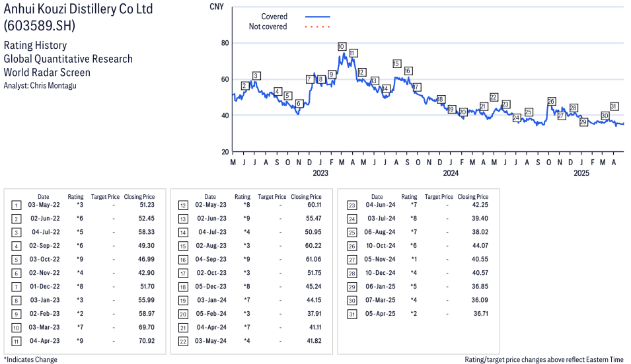Click the blue Covered legend line

[x=318, y=17]
